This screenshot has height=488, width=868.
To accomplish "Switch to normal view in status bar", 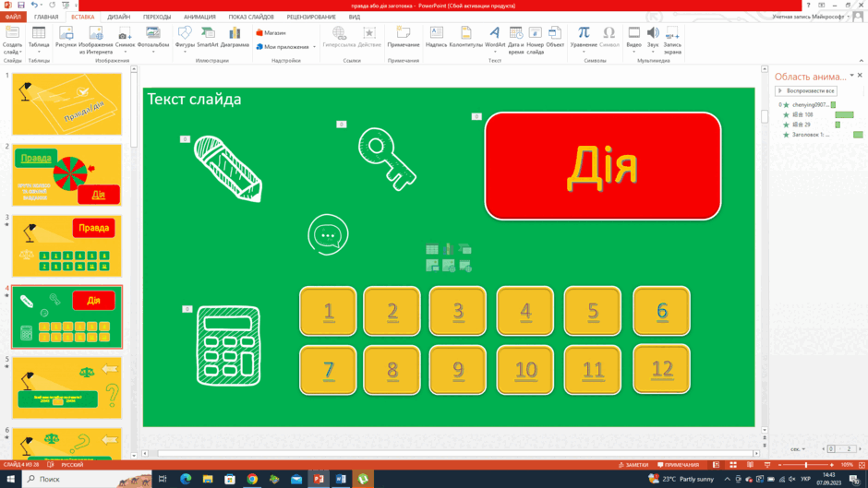I will [716, 465].
